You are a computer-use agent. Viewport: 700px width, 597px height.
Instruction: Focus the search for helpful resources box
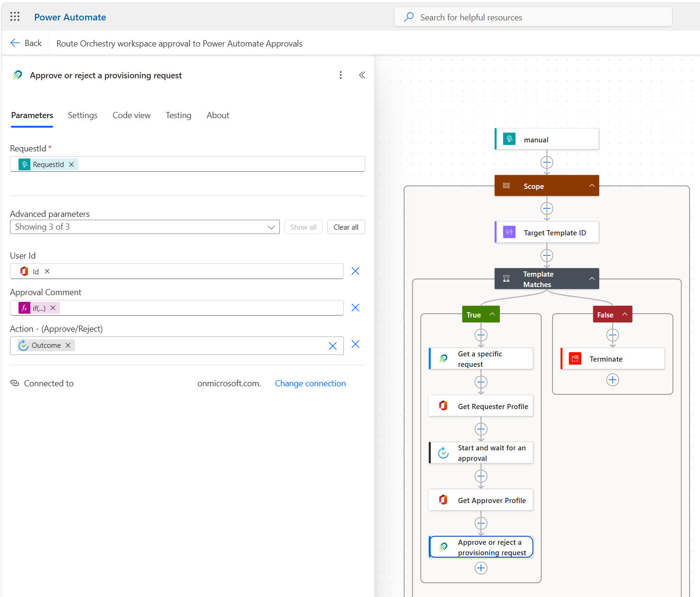533,17
